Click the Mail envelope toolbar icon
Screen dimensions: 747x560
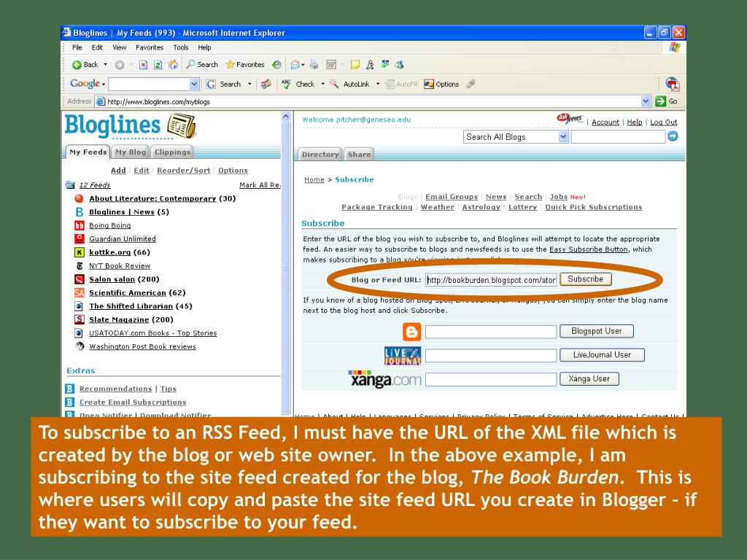point(295,65)
